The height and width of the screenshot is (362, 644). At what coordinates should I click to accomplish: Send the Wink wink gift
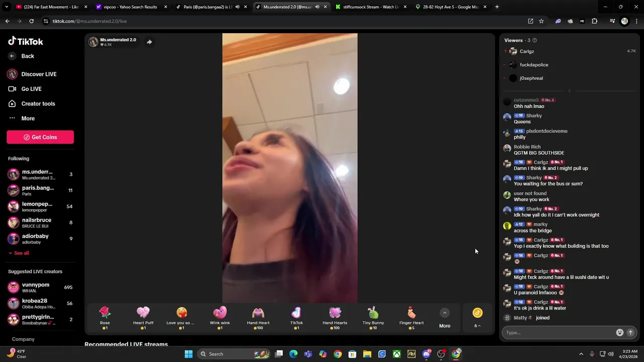pyautogui.click(x=220, y=318)
